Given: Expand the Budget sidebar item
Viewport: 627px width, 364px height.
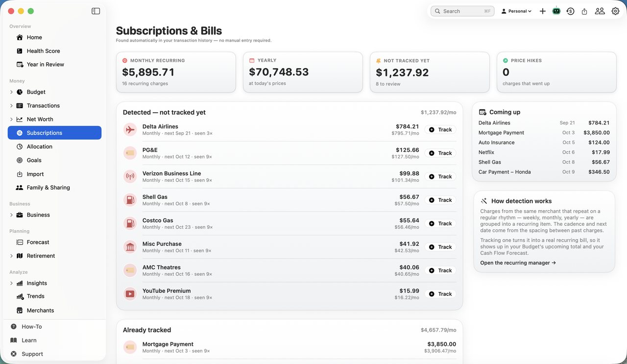Looking at the screenshot, I should [11, 92].
